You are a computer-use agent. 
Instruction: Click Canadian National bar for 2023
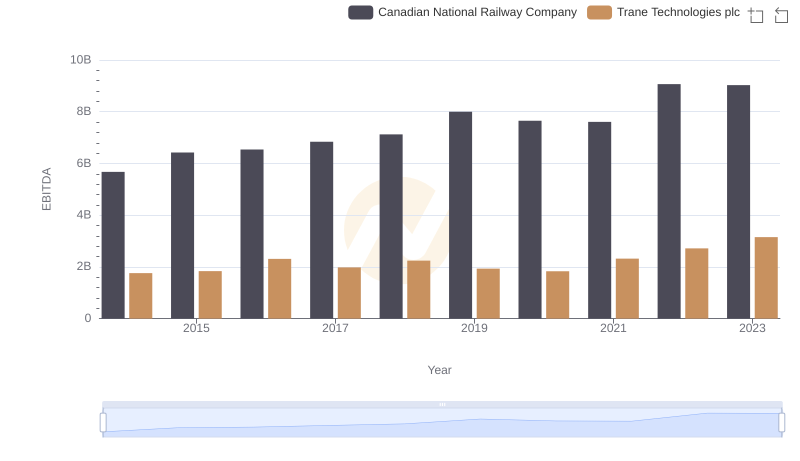pyautogui.click(x=738, y=201)
